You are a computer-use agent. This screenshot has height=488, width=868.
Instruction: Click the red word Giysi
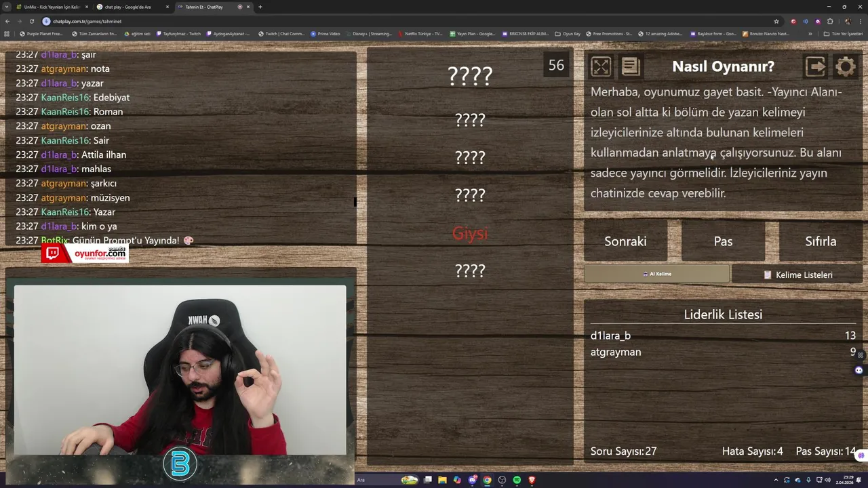coord(470,233)
